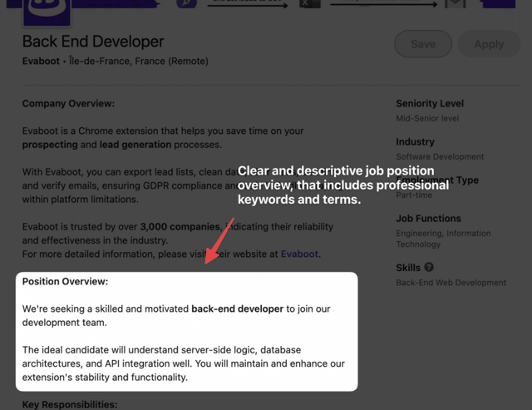Select the 'Back End Developer' job title
The image size is (532, 410).
(x=93, y=42)
